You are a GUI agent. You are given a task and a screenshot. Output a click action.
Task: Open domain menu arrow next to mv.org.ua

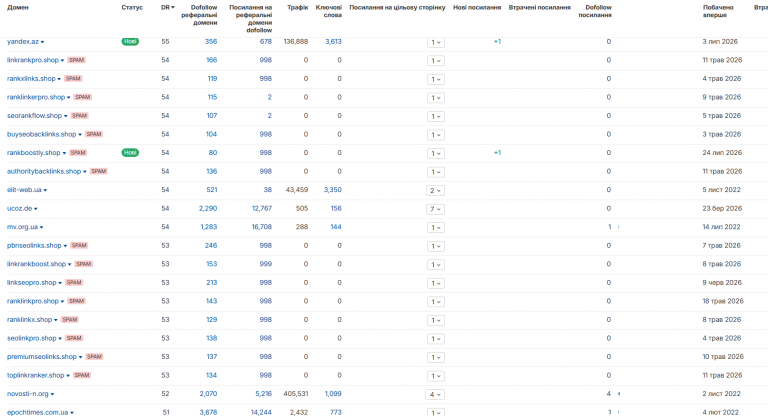[x=42, y=228]
